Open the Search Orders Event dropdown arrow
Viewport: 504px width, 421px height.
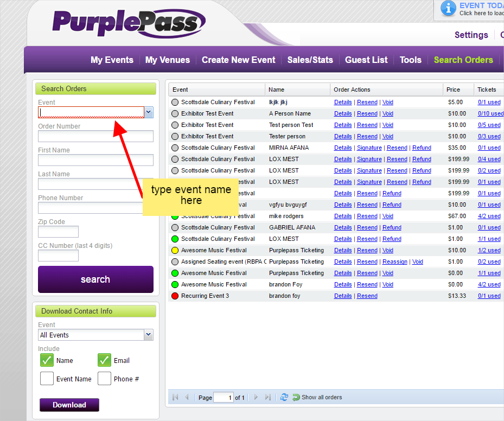coord(149,112)
